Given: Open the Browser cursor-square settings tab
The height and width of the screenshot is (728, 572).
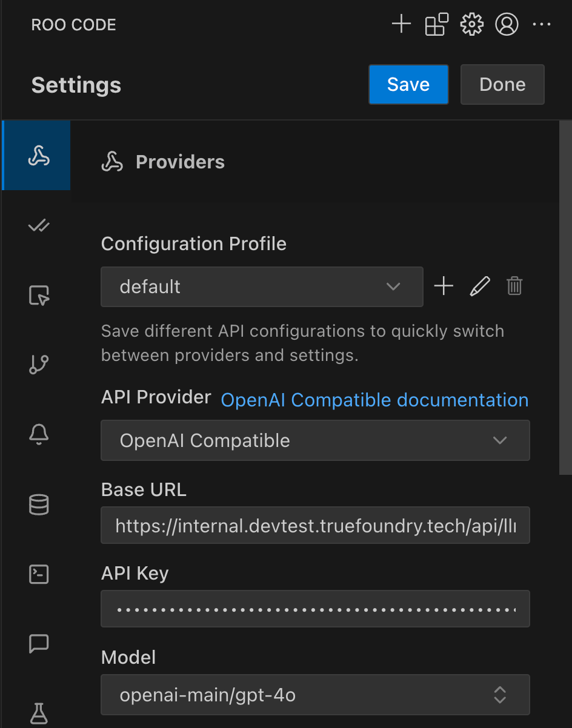Looking at the screenshot, I should point(39,295).
